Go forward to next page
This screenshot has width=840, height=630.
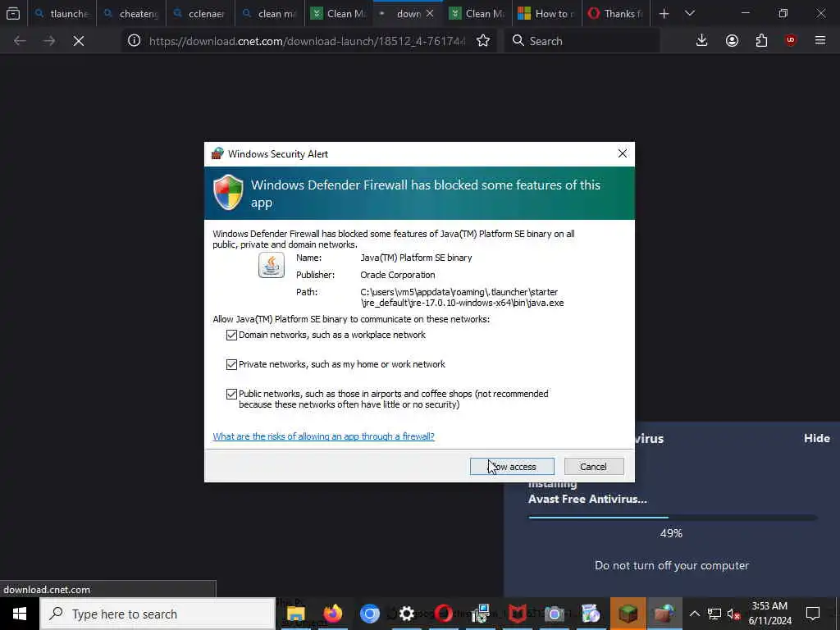click(49, 41)
